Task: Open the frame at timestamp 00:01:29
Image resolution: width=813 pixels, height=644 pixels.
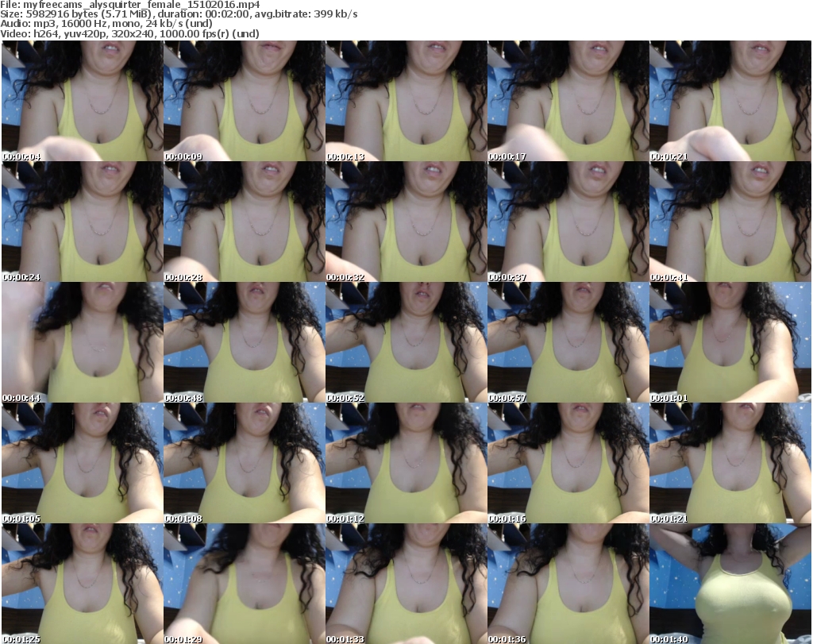Action: coord(245,584)
